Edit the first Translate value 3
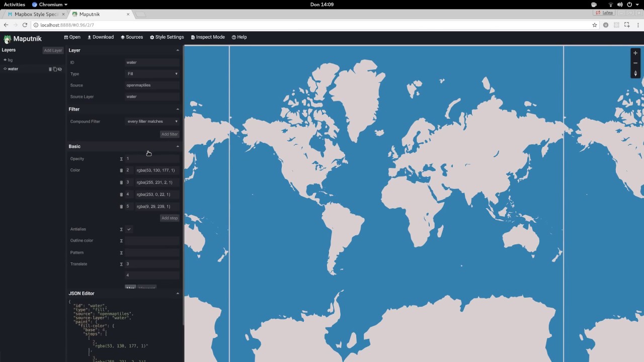Screen dimensions: 644x362 (152, 264)
